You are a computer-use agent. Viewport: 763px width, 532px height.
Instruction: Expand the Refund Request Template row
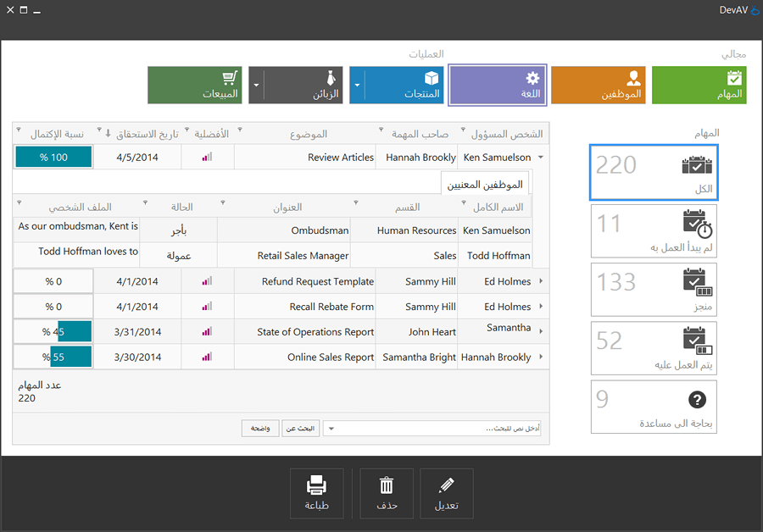(x=541, y=282)
